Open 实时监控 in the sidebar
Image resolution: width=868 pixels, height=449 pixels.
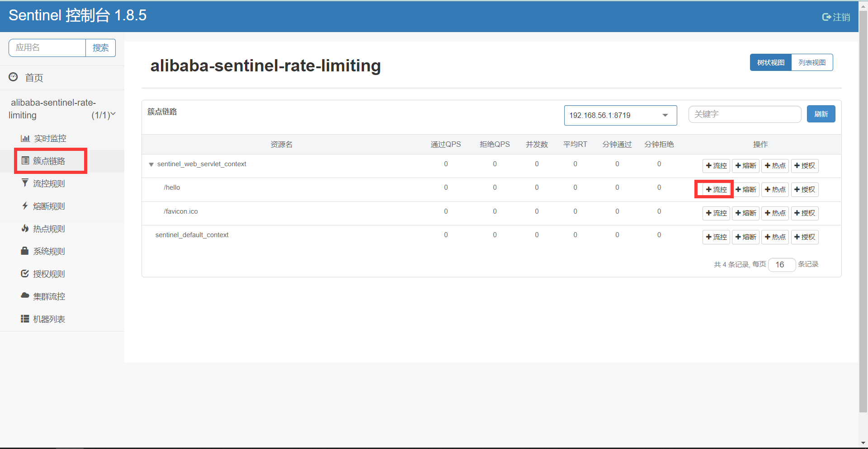coord(50,138)
